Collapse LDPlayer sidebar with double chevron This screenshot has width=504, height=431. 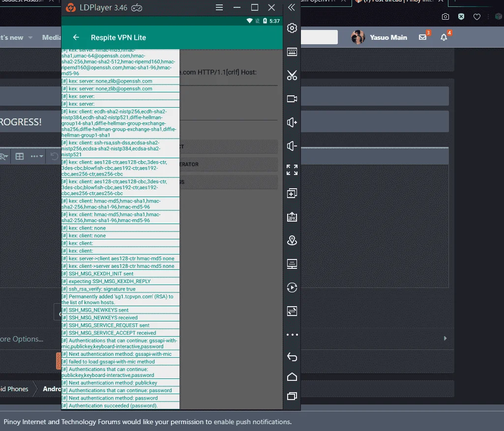[x=291, y=7]
